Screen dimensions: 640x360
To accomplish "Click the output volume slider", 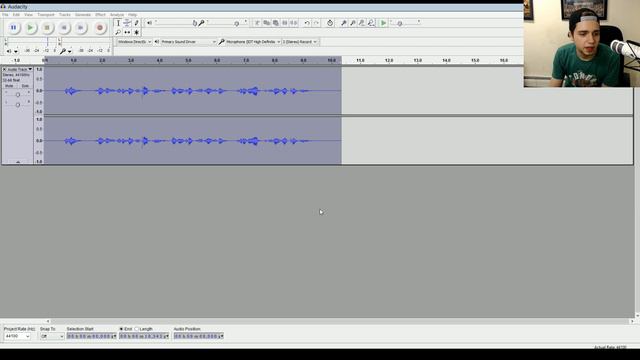I will point(175,23).
